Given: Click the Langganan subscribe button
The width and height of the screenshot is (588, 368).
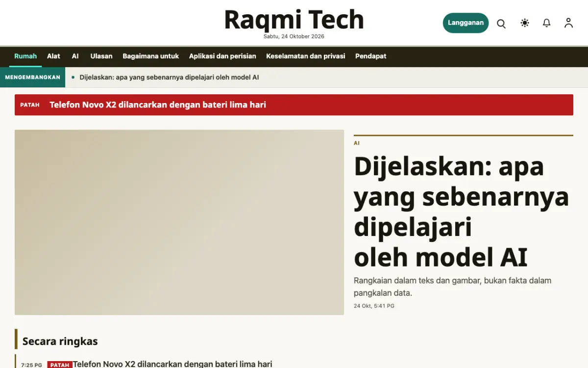Looking at the screenshot, I should (465, 23).
